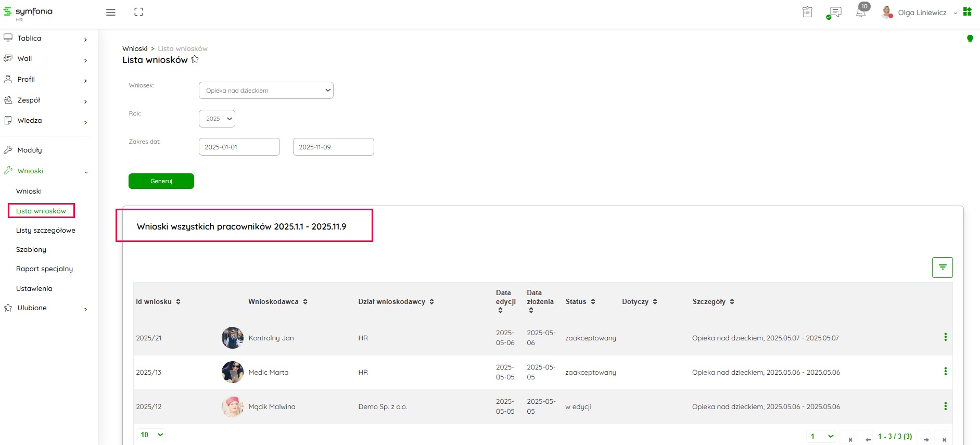Open the notifications bell icon
Screen dimensions: 980x445
click(861, 12)
